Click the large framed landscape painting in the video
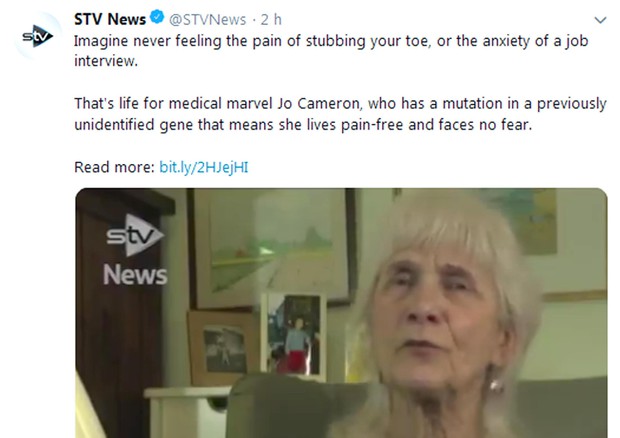The width and height of the screenshot is (620, 438). [272, 247]
